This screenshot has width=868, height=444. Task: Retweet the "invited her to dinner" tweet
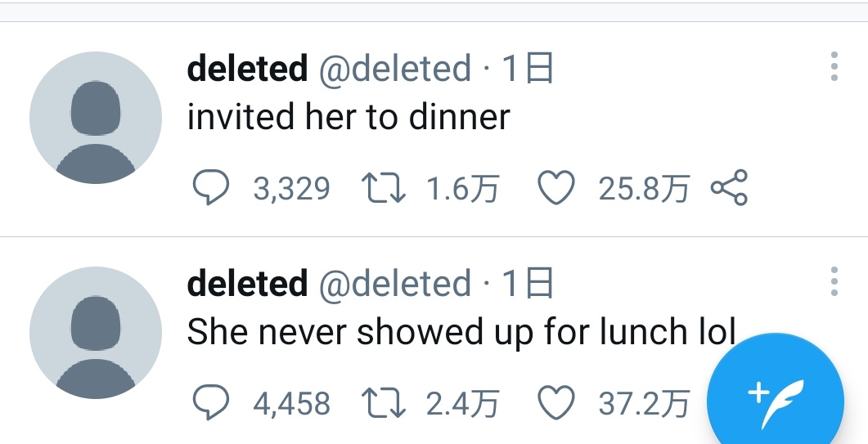pyautogui.click(x=383, y=189)
